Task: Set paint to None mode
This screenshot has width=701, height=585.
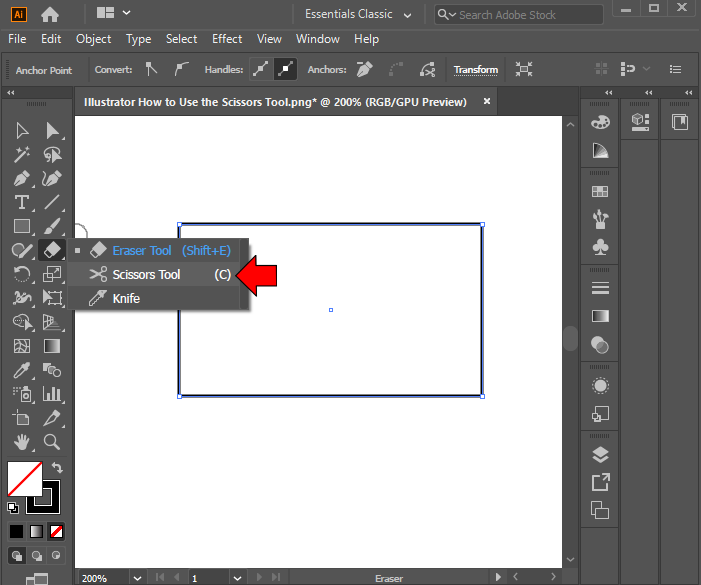Action: (57, 531)
